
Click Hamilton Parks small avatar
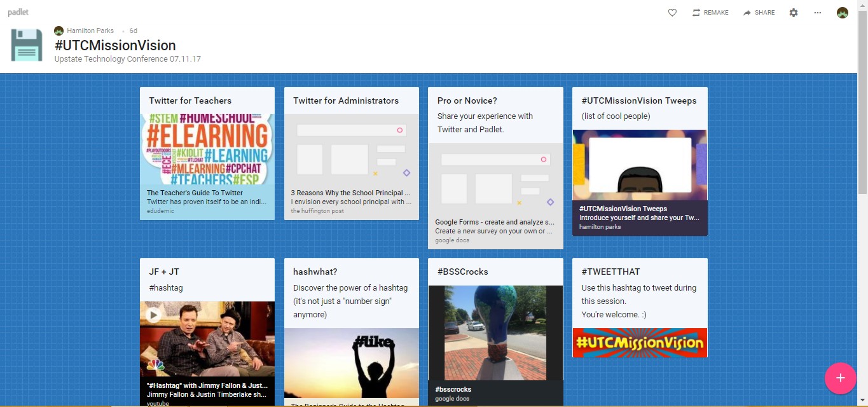tap(59, 31)
